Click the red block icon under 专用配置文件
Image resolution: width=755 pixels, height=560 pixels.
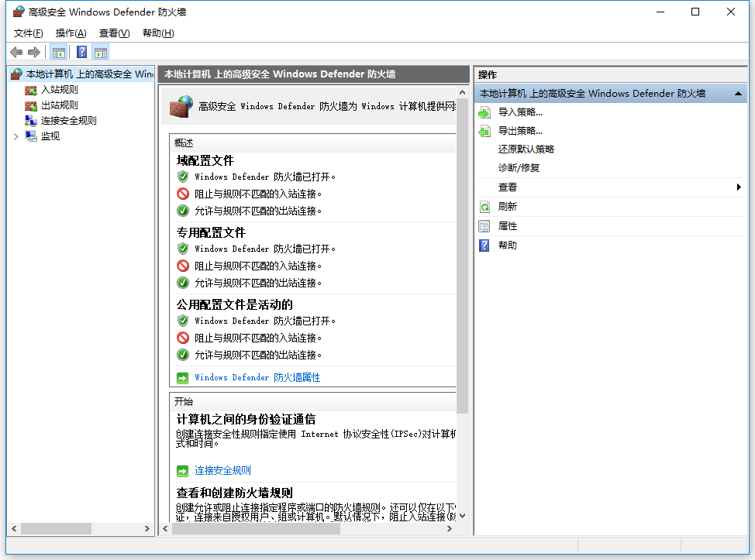click(183, 266)
